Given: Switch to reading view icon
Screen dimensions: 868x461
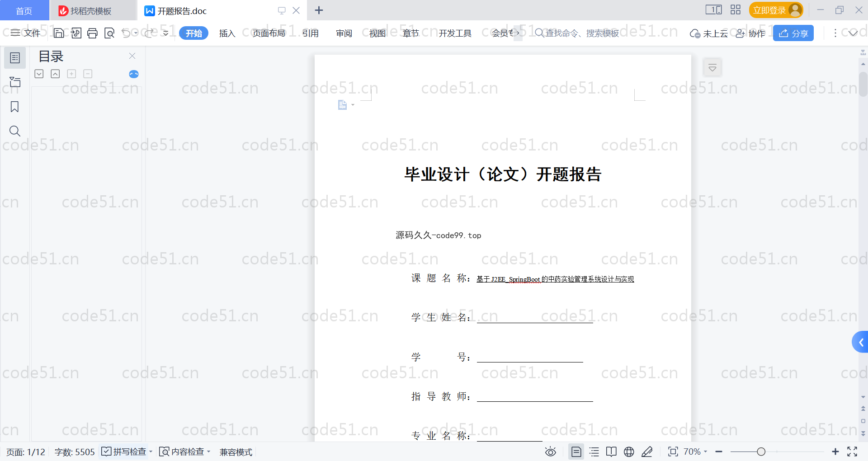Looking at the screenshot, I should pos(611,452).
